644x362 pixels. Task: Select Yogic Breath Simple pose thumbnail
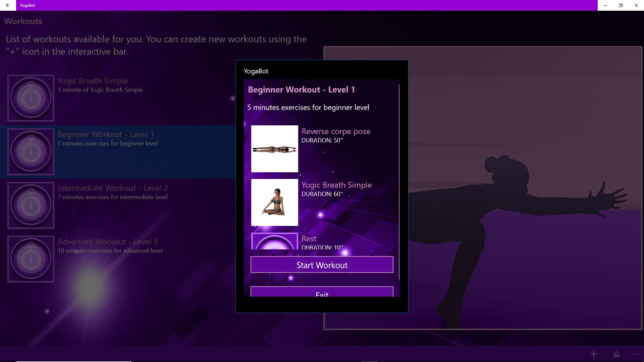coord(274,202)
